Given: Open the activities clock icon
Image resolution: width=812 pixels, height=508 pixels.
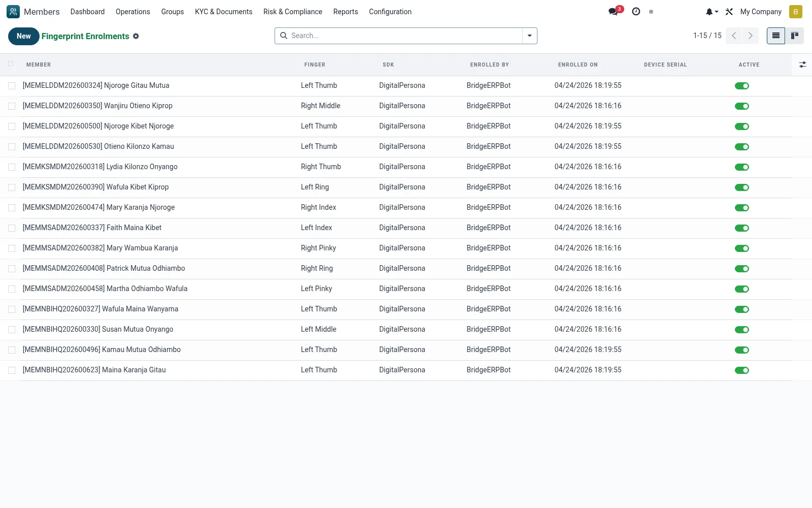Looking at the screenshot, I should [x=636, y=12].
